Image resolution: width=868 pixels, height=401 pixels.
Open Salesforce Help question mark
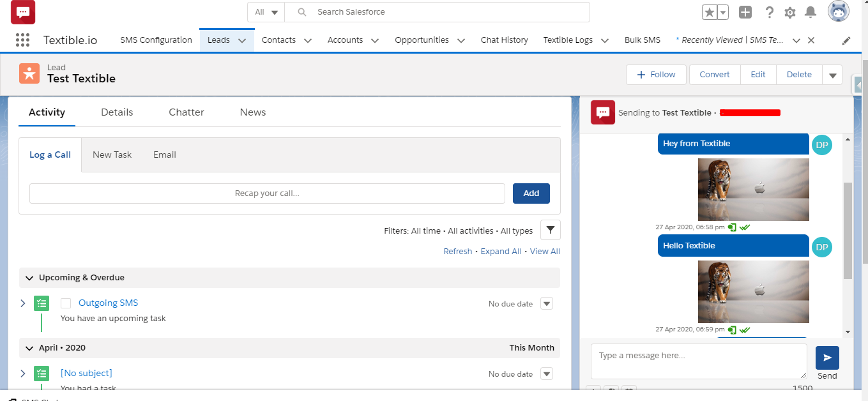pyautogui.click(x=770, y=12)
